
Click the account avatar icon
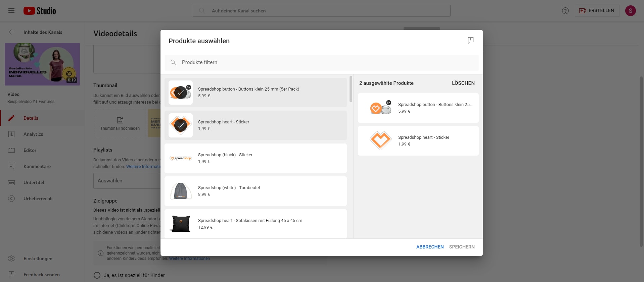pos(630,11)
